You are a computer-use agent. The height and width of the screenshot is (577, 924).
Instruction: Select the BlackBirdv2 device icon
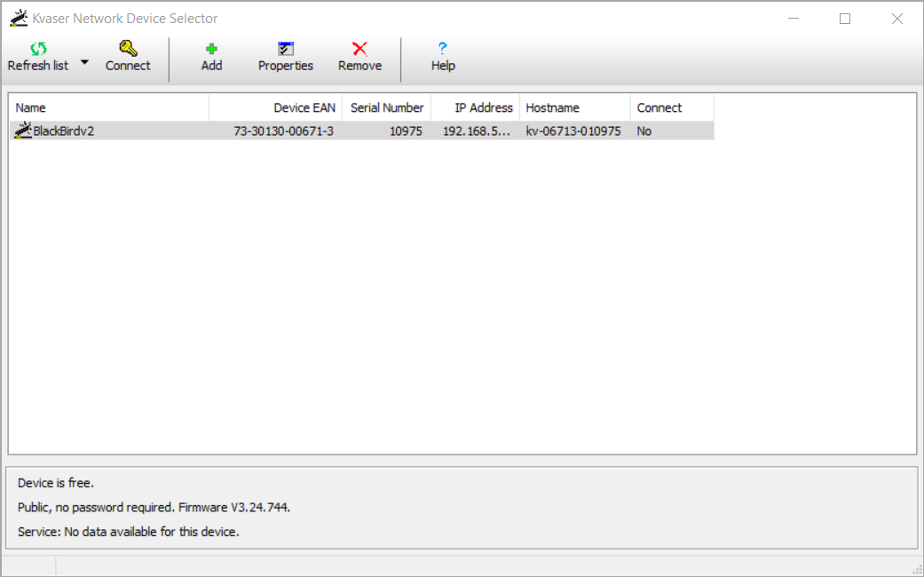coord(23,130)
